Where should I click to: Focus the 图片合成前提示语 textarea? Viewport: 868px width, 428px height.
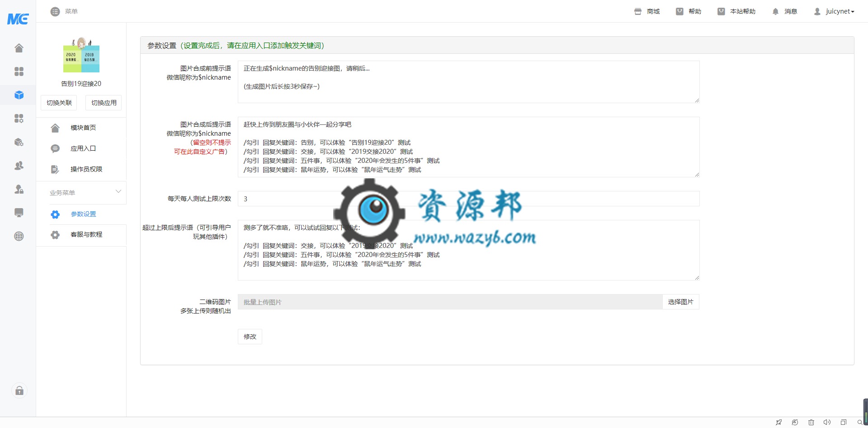(x=468, y=82)
